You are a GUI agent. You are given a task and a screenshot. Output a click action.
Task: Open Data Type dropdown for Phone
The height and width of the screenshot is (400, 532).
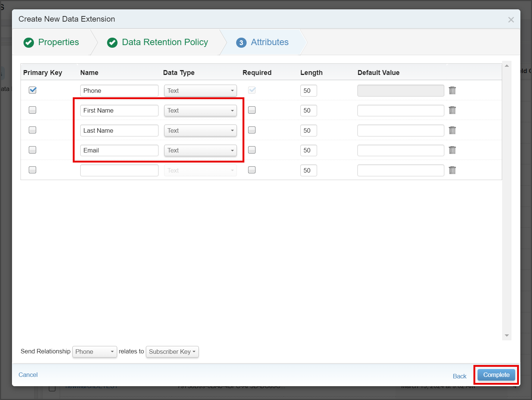[x=200, y=91]
